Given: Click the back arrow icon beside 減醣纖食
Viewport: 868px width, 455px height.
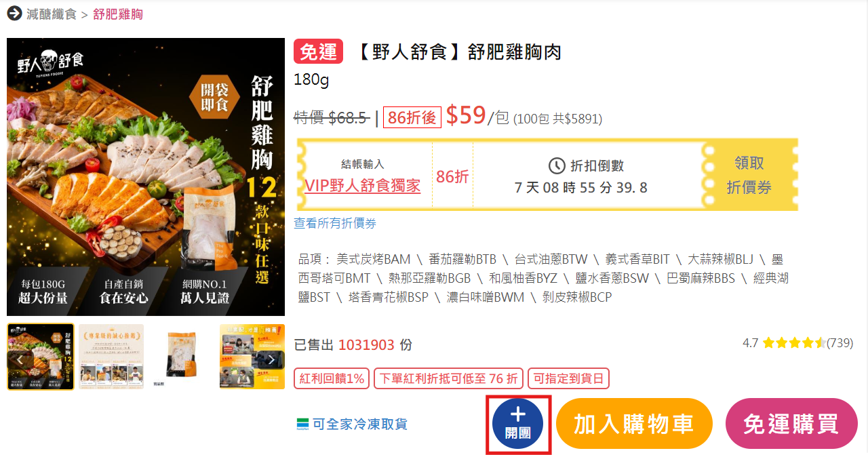Looking at the screenshot, I should [x=14, y=14].
